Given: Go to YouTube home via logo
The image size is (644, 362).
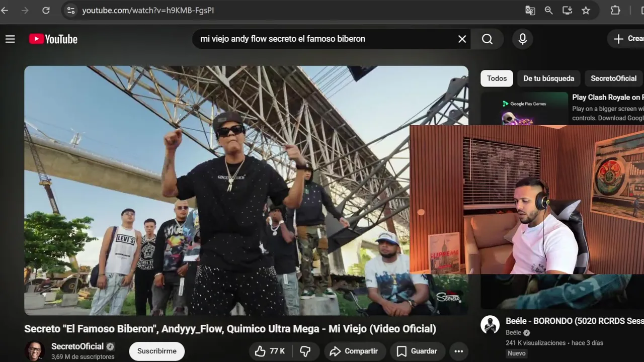Looking at the screenshot, I should 53,39.
